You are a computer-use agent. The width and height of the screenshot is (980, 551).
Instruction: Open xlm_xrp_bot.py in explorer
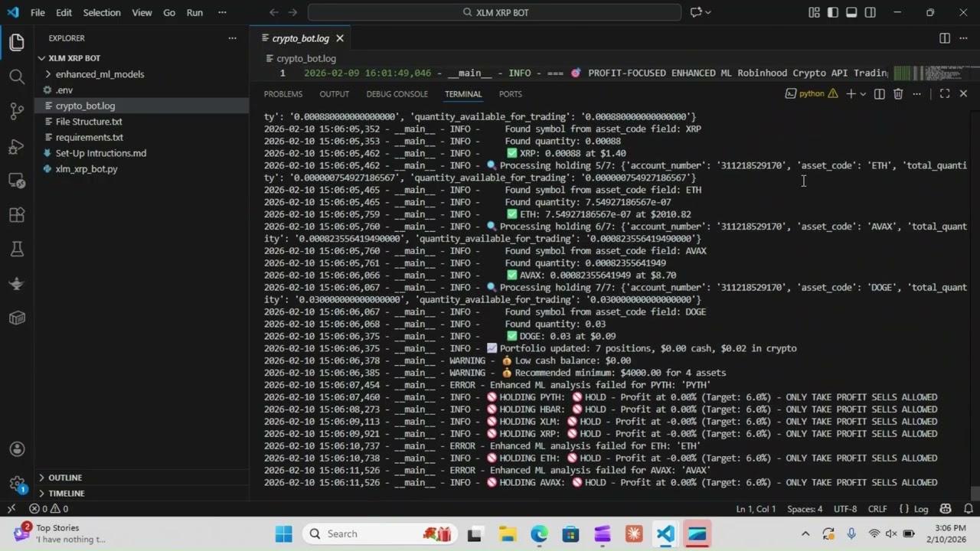142,169
